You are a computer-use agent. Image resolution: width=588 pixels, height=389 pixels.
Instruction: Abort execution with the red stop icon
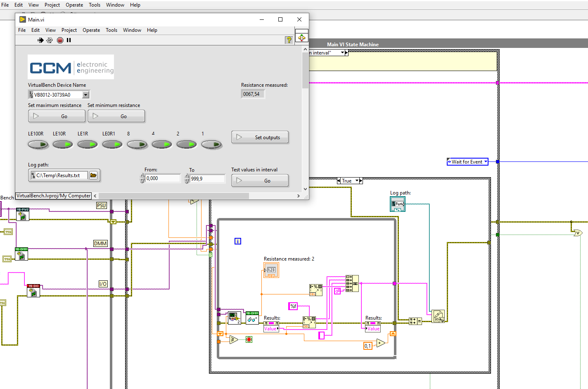pos(60,40)
